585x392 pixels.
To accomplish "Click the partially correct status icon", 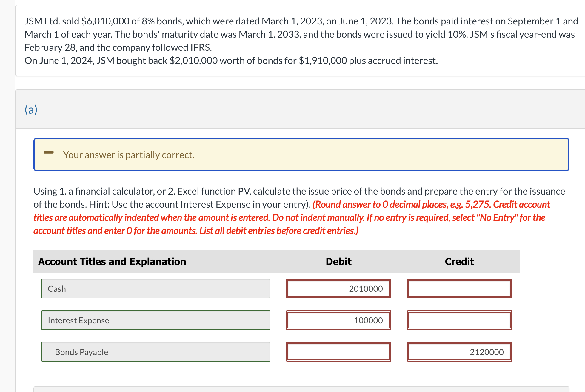I will (x=49, y=153).
